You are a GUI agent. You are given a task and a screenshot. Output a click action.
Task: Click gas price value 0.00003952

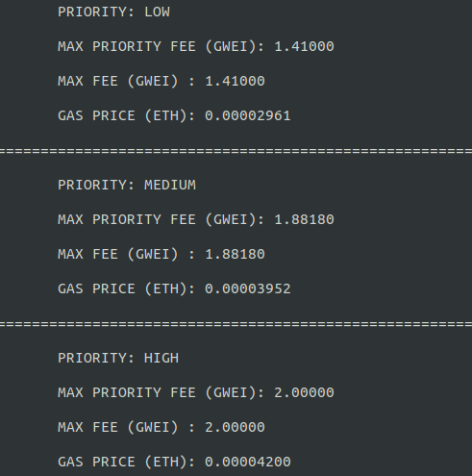(248, 289)
